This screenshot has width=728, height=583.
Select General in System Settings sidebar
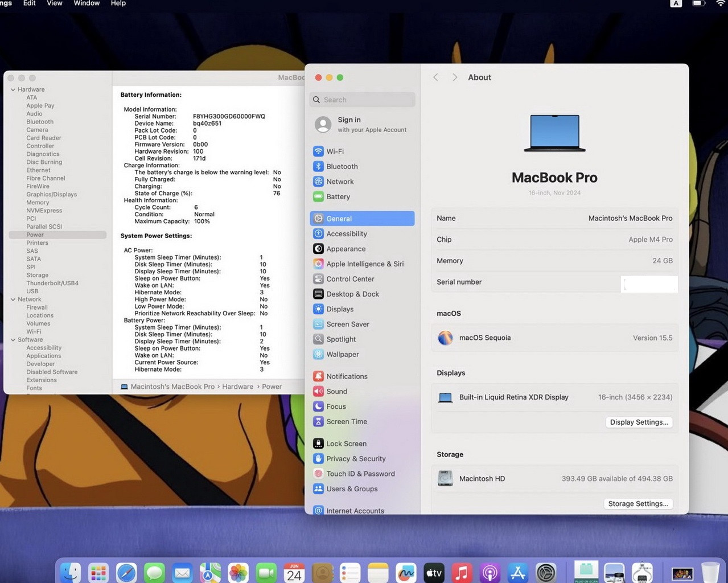pos(362,219)
